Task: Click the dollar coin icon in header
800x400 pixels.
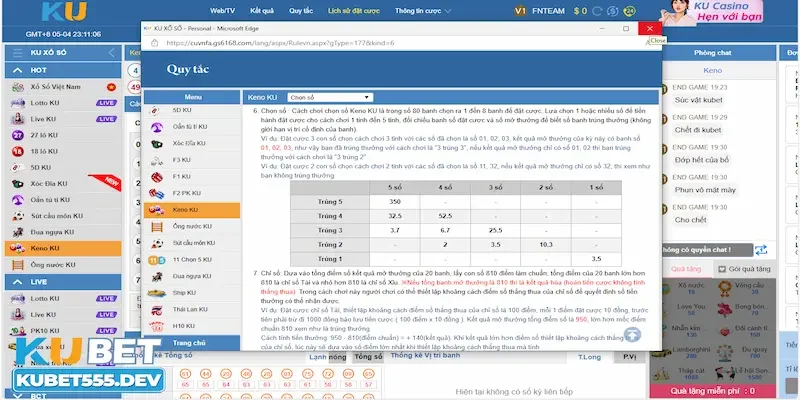Action: 613,11
